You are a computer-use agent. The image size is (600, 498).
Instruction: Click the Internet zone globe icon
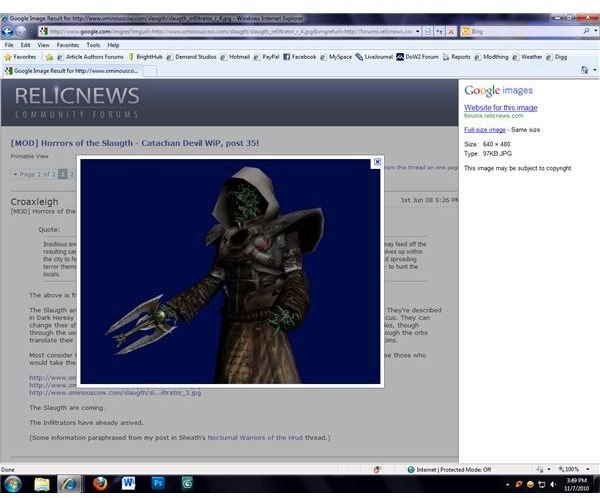point(411,469)
